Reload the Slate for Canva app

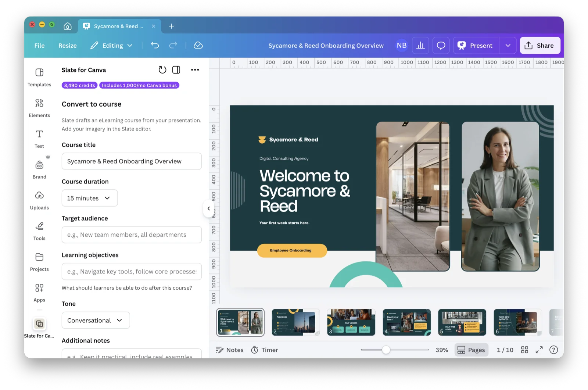162,70
